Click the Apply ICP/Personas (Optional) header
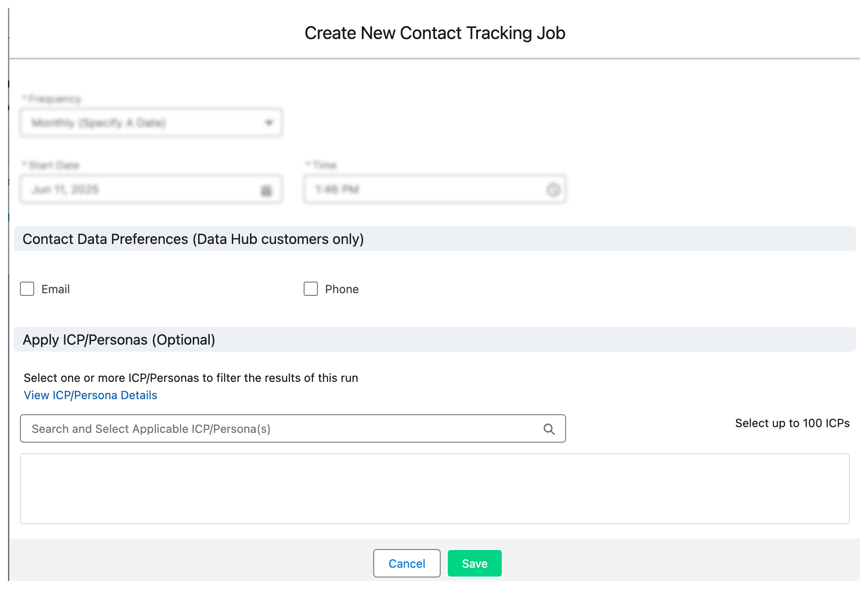This screenshot has width=868, height=589. 119,340
